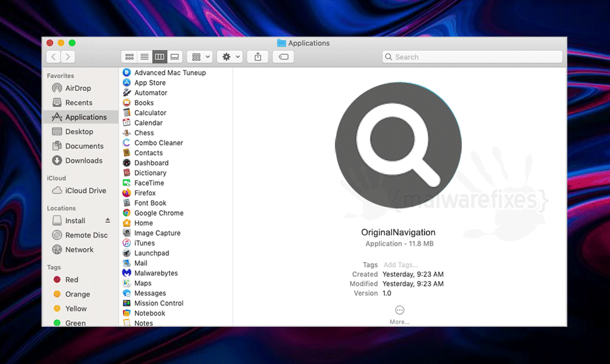Click the OriginalNavigation app name

coord(398,232)
